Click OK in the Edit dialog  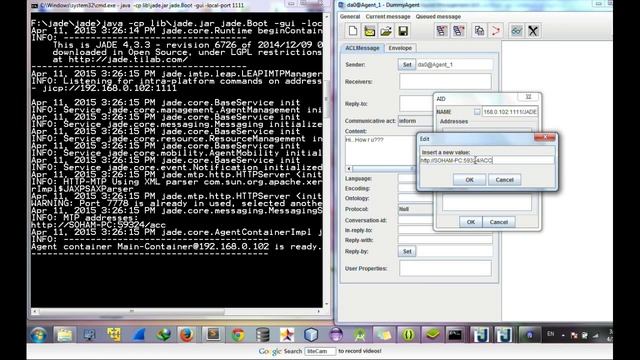coord(469,180)
